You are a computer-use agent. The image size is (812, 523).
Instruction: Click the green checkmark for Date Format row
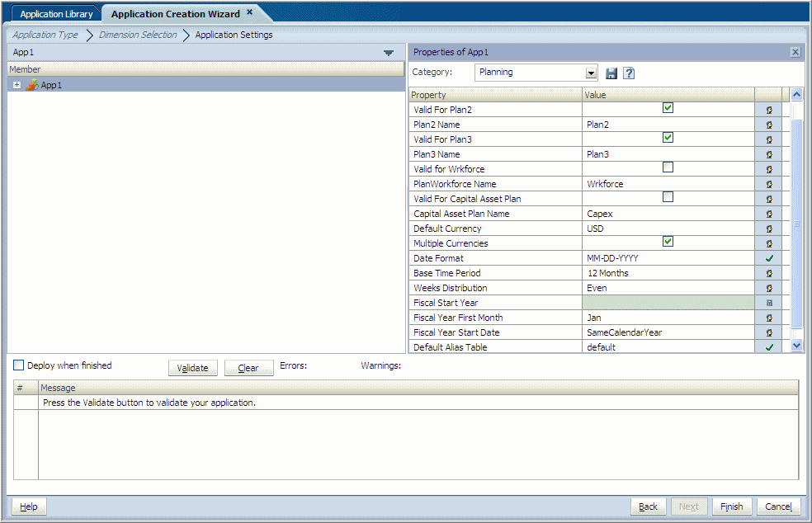tap(769, 258)
